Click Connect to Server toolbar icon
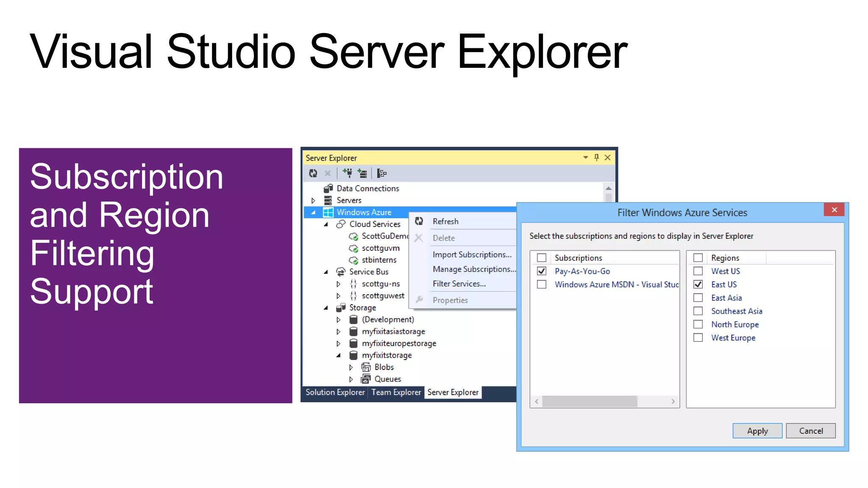This screenshot has height=488, width=868. (362, 173)
